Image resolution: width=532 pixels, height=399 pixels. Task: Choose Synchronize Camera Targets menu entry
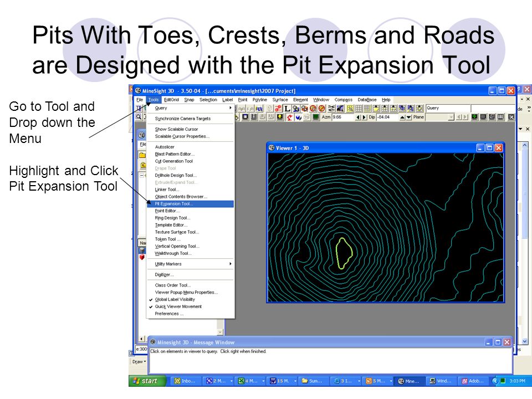tap(190, 119)
